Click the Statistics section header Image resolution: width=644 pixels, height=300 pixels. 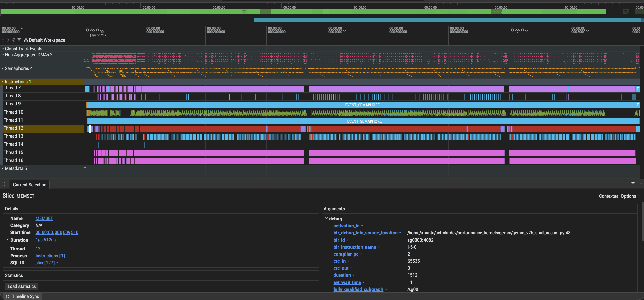click(14, 275)
